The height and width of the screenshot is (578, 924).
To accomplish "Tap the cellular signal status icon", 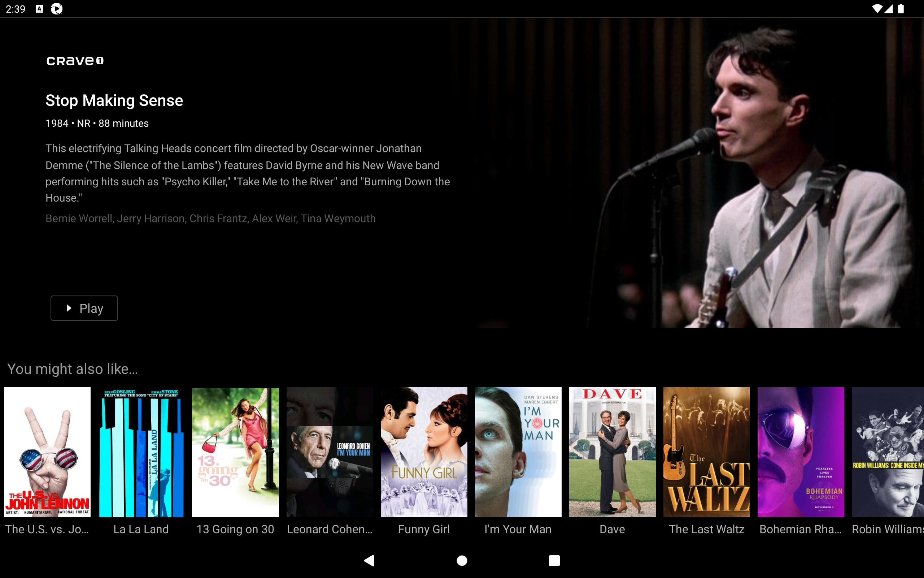I will [x=889, y=9].
